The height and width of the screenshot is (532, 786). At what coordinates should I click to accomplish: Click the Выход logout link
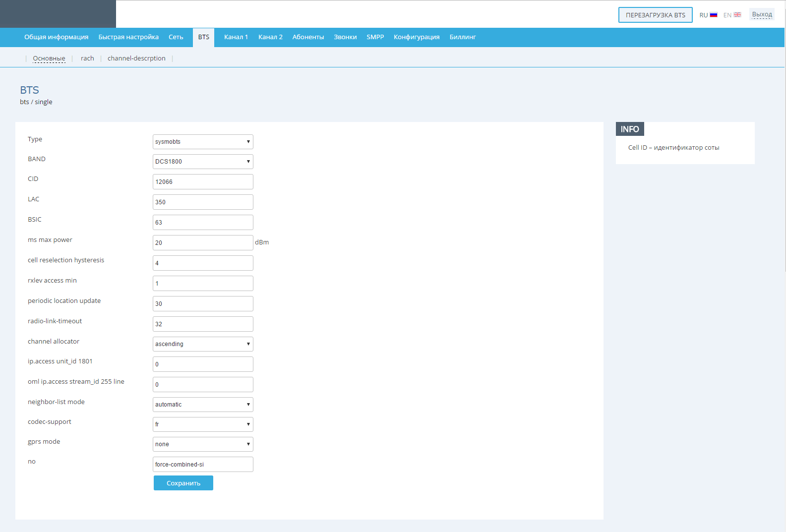[x=762, y=14]
